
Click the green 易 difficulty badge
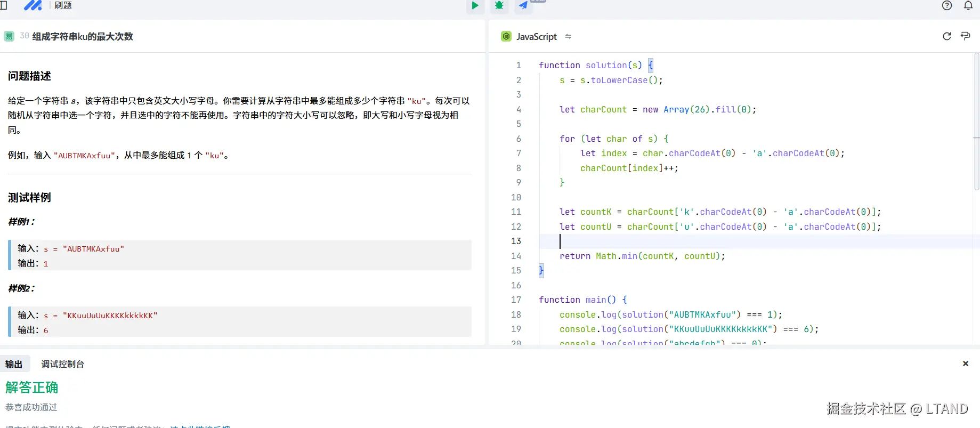click(x=9, y=36)
